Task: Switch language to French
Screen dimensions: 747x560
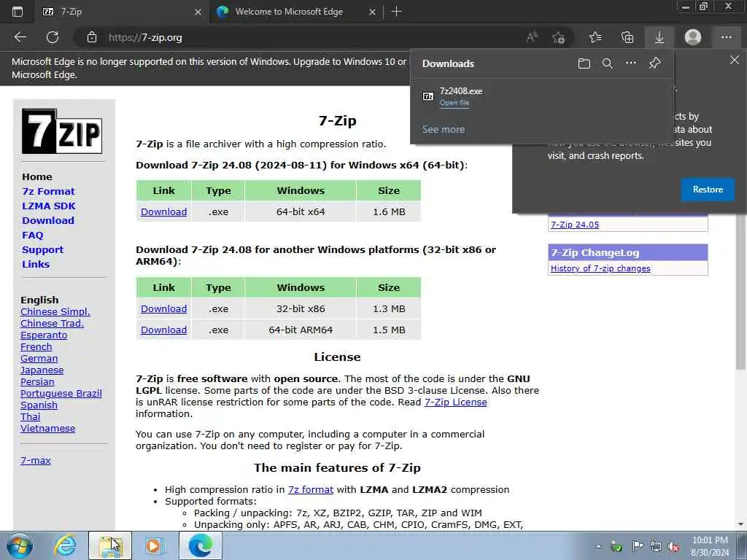Action: (36, 346)
